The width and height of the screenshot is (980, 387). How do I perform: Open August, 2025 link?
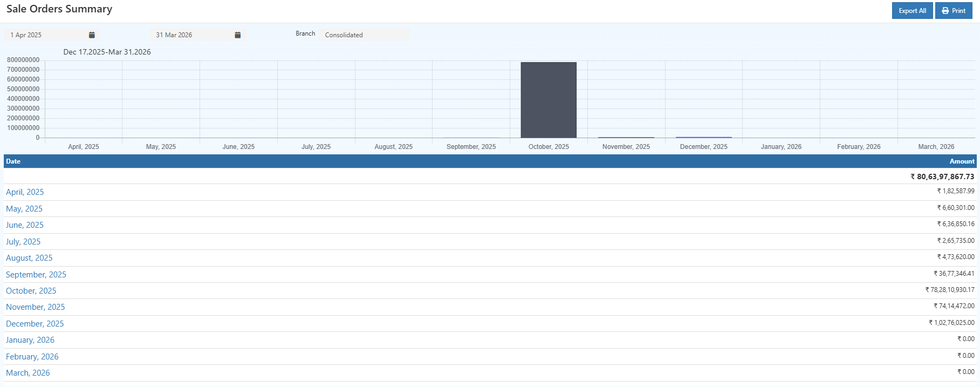coord(29,258)
